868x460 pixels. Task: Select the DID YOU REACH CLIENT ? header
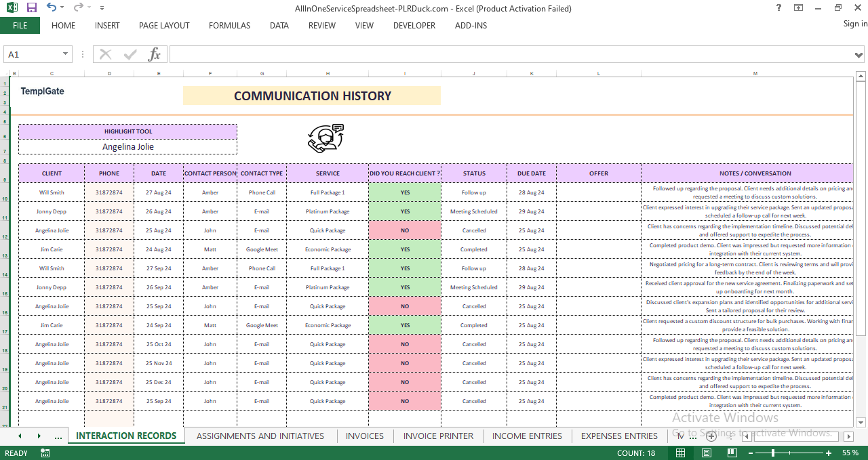click(x=405, y=173)
